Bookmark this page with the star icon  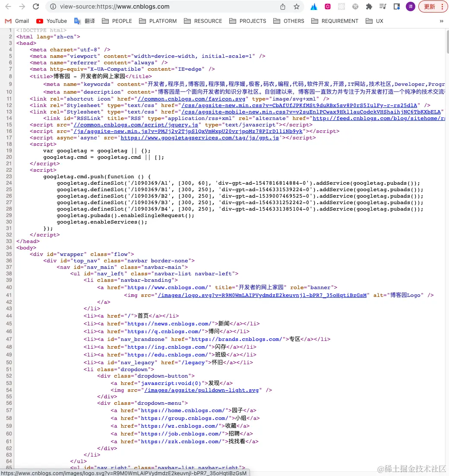click(x=297, y=6)
